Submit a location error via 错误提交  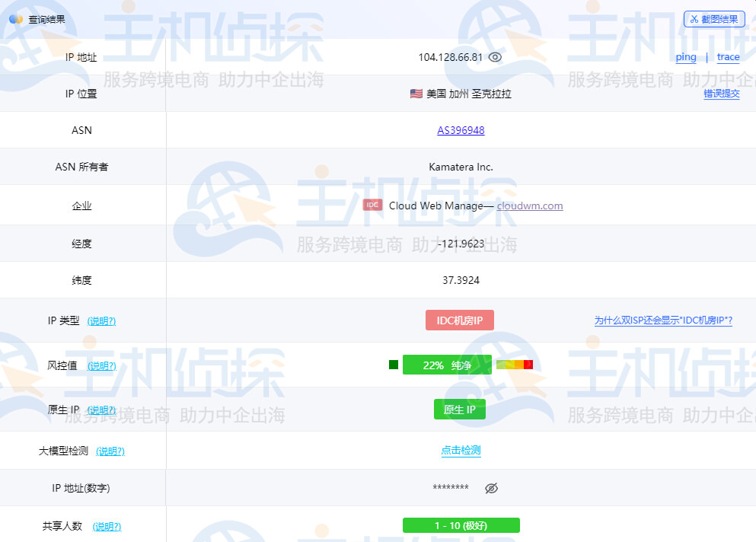[x=721, y=94]
